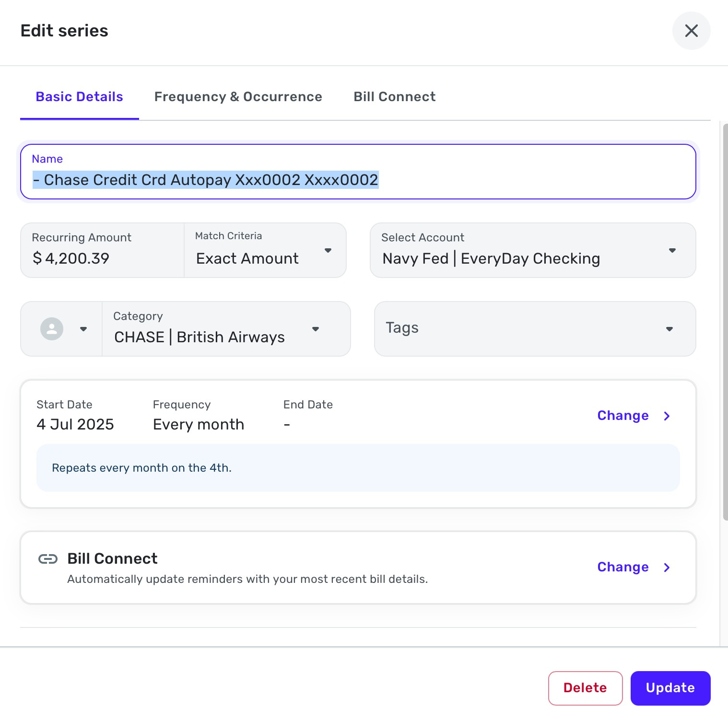
Task: Click the user avatar icon
Action: (x=52, y=329)
